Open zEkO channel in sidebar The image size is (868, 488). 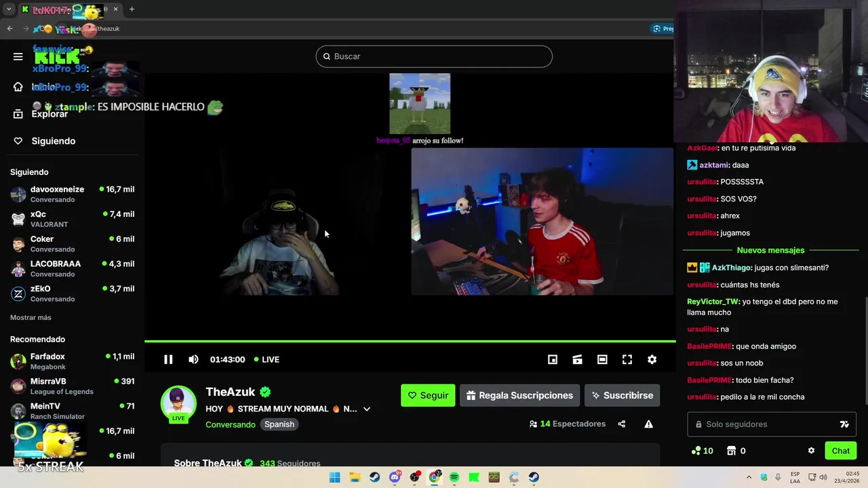(72, 293)
